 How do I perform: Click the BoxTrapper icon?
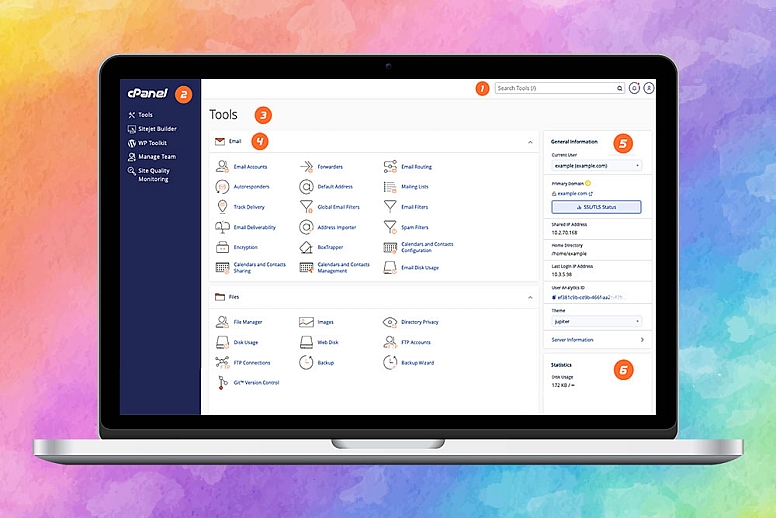point(306,247)
